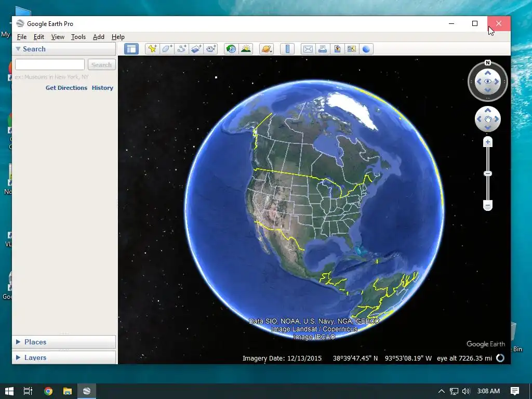This screenshot has width=532, height=399.
Task: Click the Imagery Date 12/13/2015 text
Action: tap(282, 358)
